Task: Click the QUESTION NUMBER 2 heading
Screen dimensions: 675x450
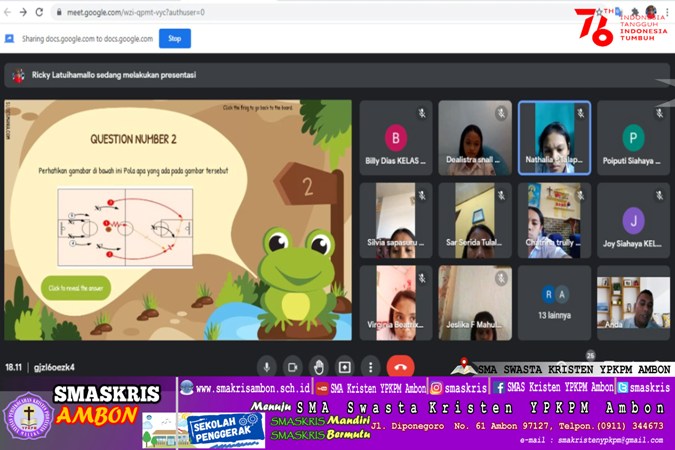Action: click(x=133, y=139)
